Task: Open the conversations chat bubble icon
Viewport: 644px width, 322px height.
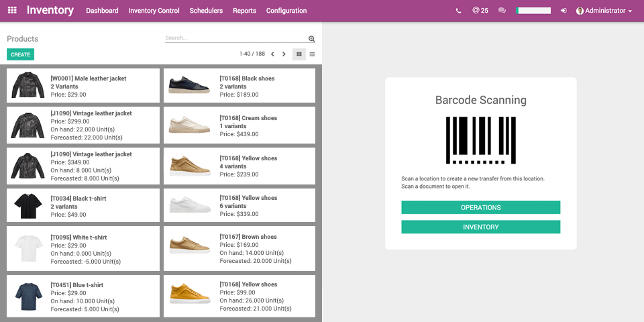Action: [x=502, y=11]
